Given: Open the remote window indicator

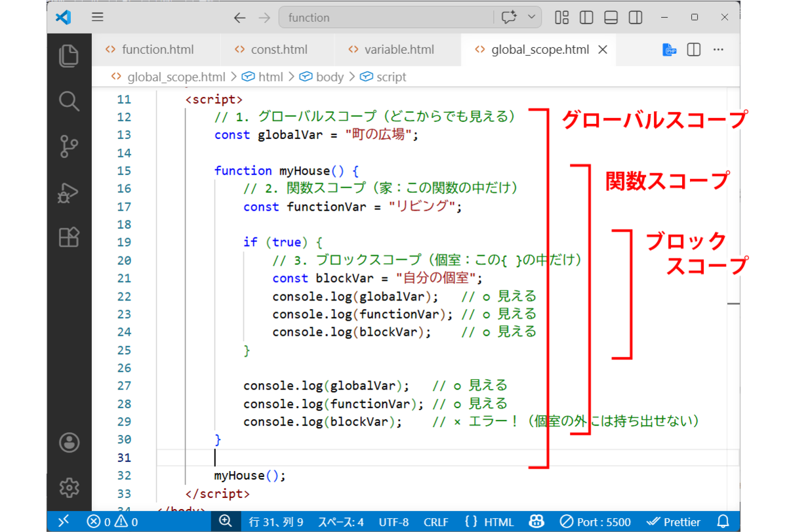Looking at the screenshot, I should click(63, 522).
